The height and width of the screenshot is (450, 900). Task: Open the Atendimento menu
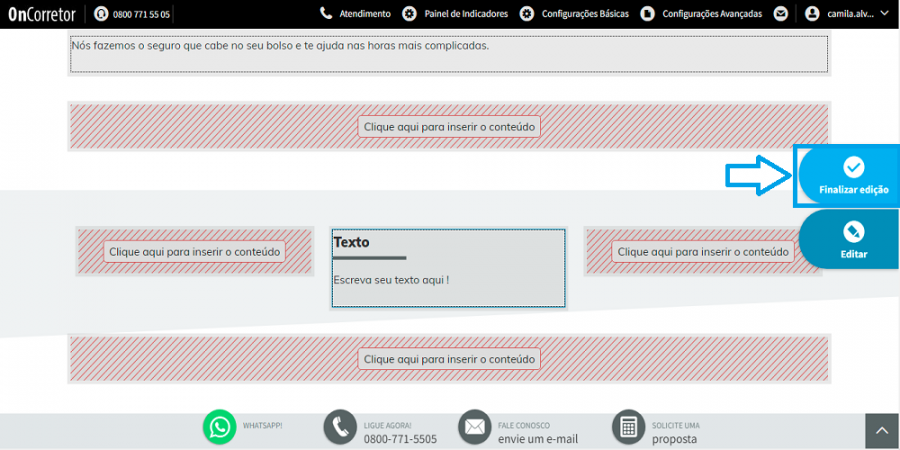(365, 14)
